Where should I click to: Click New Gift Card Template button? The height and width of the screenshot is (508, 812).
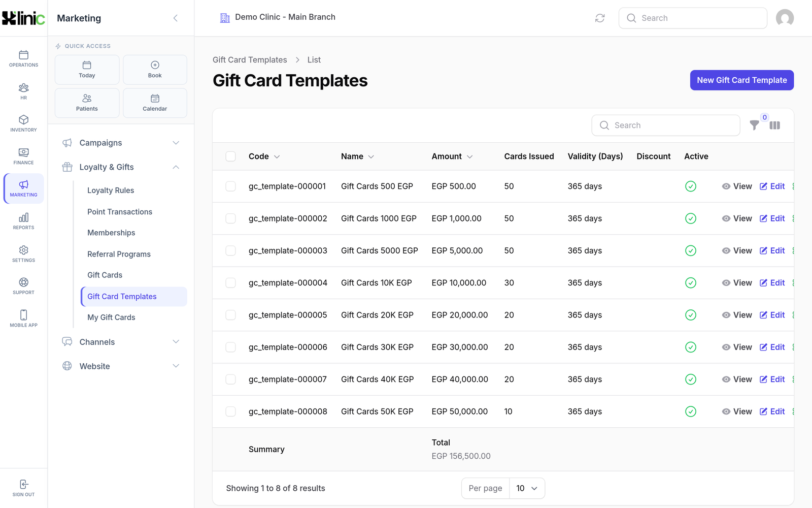(x=741, y=80)
